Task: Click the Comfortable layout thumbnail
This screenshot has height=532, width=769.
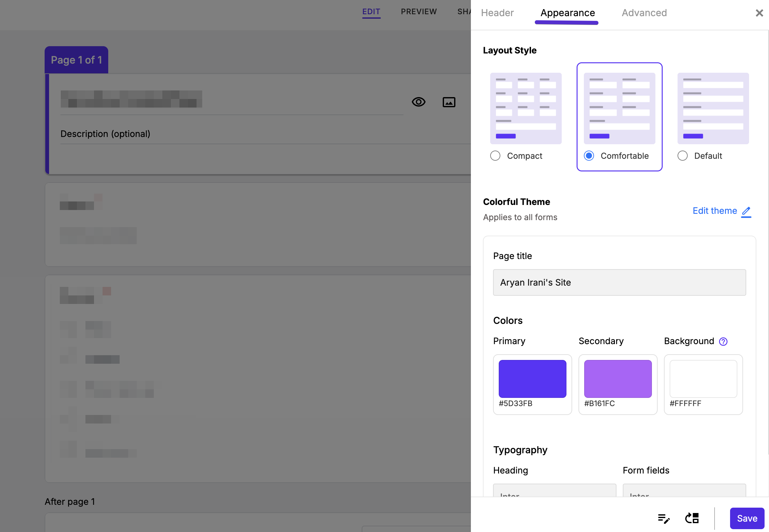Action: coord(620,109)
